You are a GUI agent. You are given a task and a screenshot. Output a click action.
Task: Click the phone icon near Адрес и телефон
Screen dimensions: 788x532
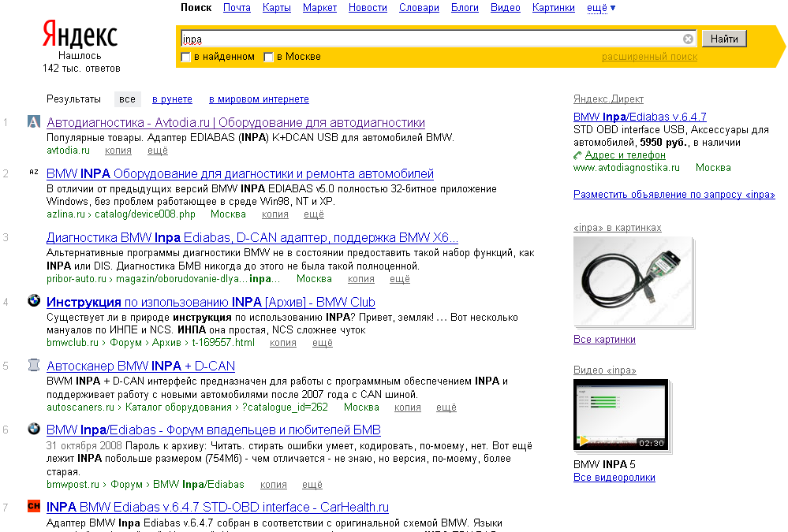tap(578, 156)
